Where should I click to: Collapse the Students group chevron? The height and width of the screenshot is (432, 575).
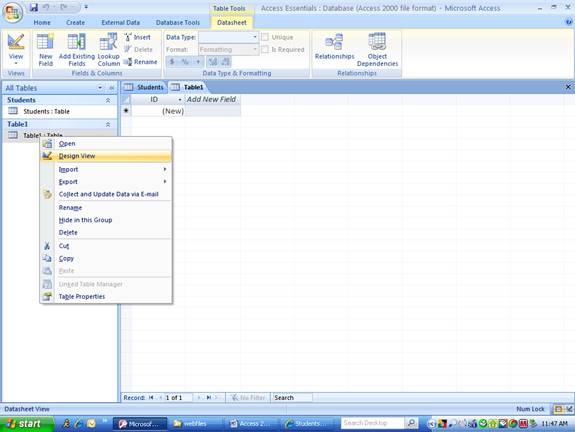pos(108,100)
